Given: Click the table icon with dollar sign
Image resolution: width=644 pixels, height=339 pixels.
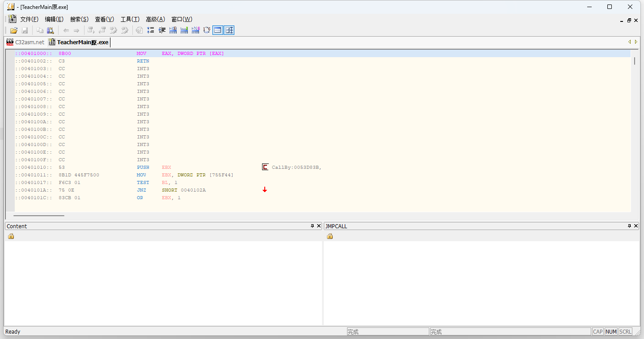Looking at the screenshot, I should point(195,30).
